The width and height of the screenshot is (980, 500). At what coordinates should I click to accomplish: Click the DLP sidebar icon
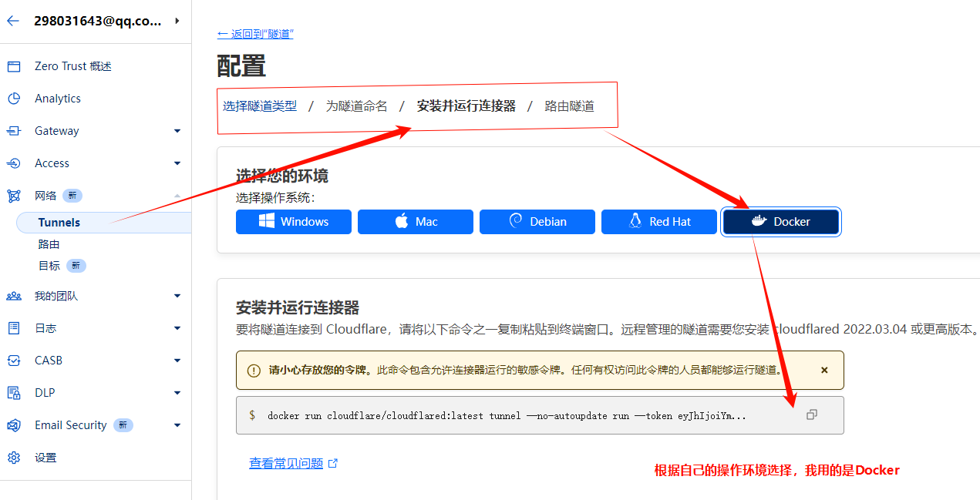tap(14, 393)
